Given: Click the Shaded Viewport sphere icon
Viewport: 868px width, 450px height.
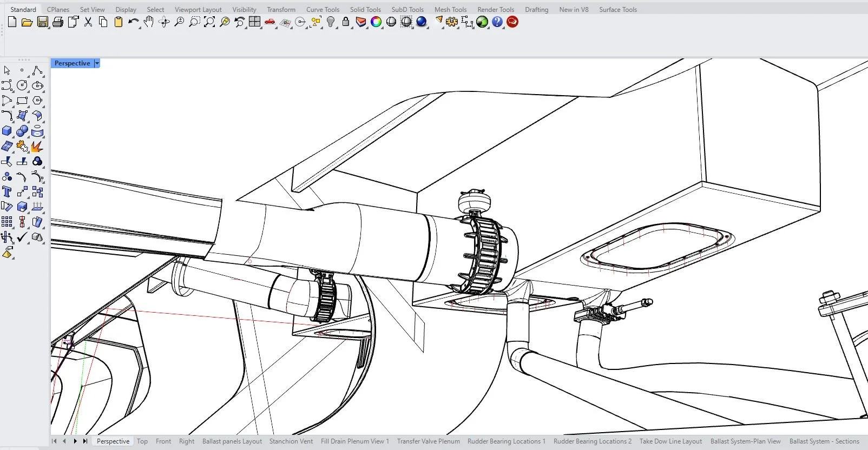Looking at the screenshot, I should click(x=391, y=22).
